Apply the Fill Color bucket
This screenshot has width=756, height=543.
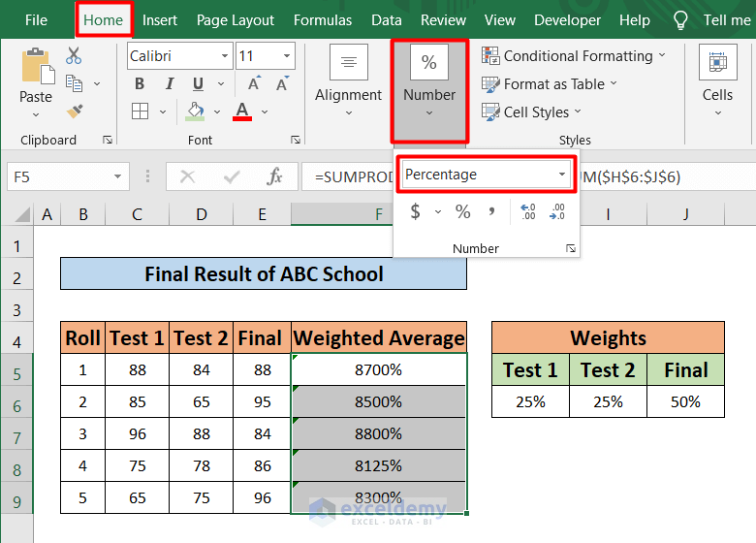[195, 112]
